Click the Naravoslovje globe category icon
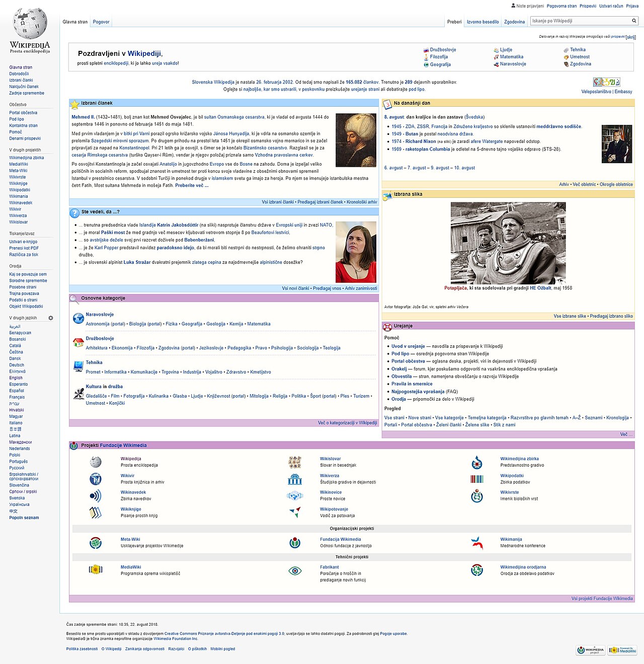Viewport: 644px width, 664px height. click(78, 318)
